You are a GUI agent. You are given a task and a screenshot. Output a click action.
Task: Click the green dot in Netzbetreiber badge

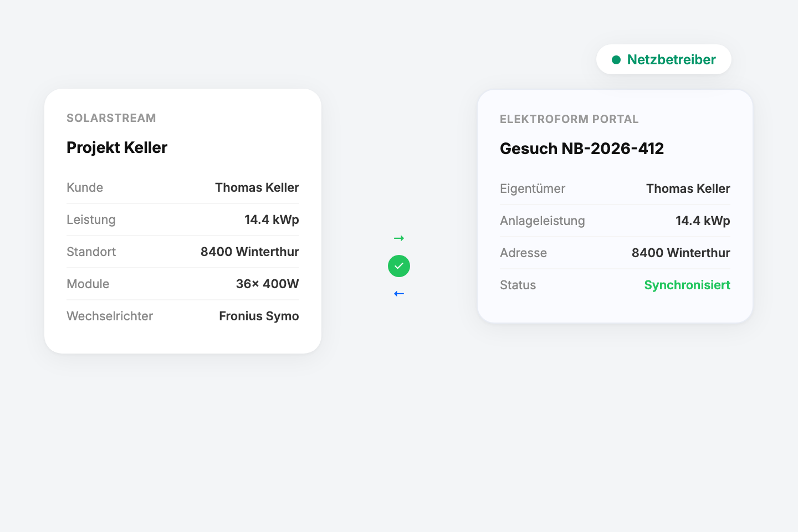(616, 60)
